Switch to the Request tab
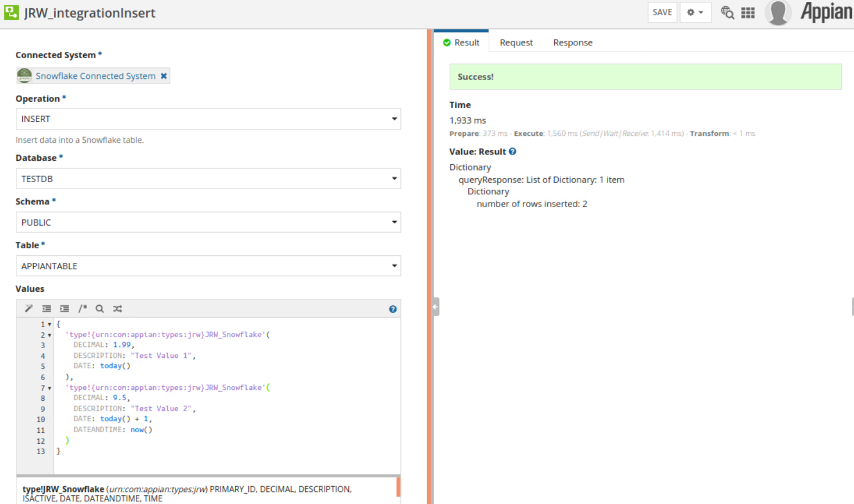Screen dimensions: 854x504 (x=516, y=42)
